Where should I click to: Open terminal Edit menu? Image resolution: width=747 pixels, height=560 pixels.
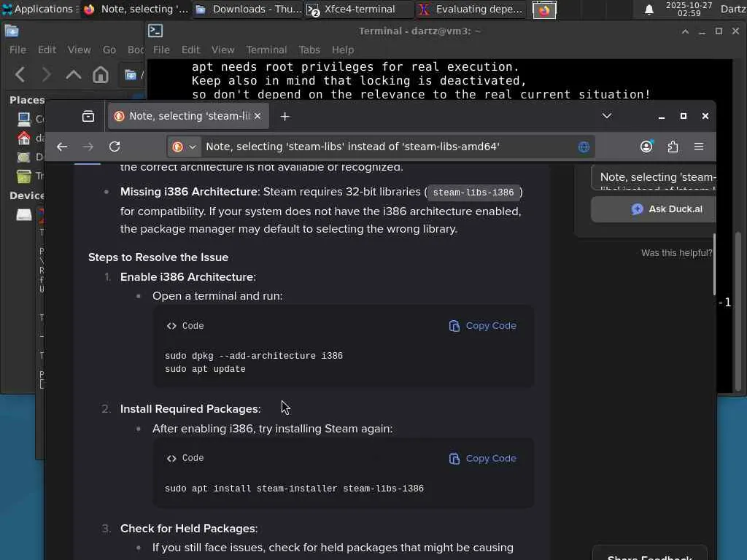190,50
